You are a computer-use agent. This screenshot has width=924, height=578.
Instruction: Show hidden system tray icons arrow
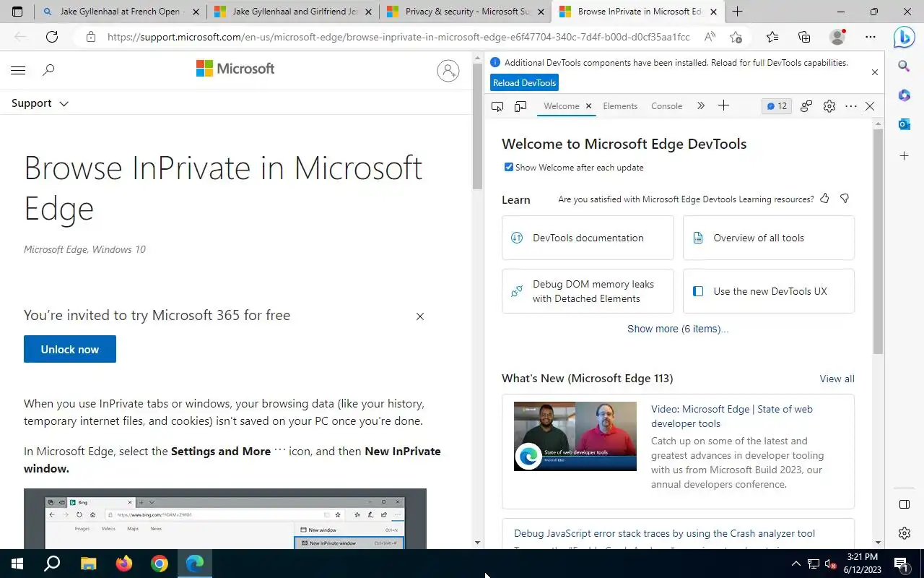pyautogui.click(x=796, y=564)
